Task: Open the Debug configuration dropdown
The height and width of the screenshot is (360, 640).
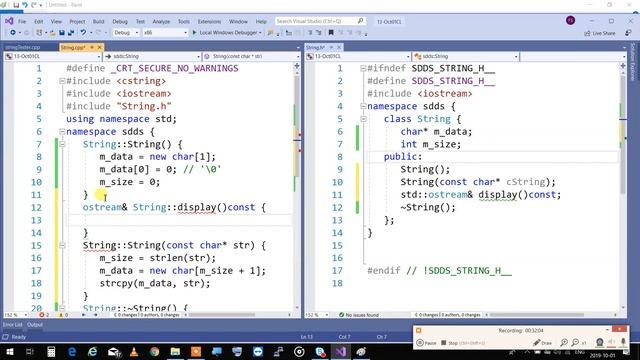Action: coord(126,33)
